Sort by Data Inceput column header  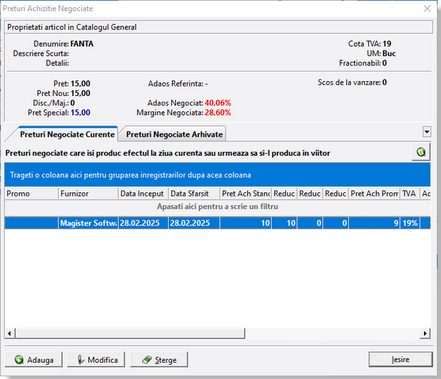(x=143, y=194)
